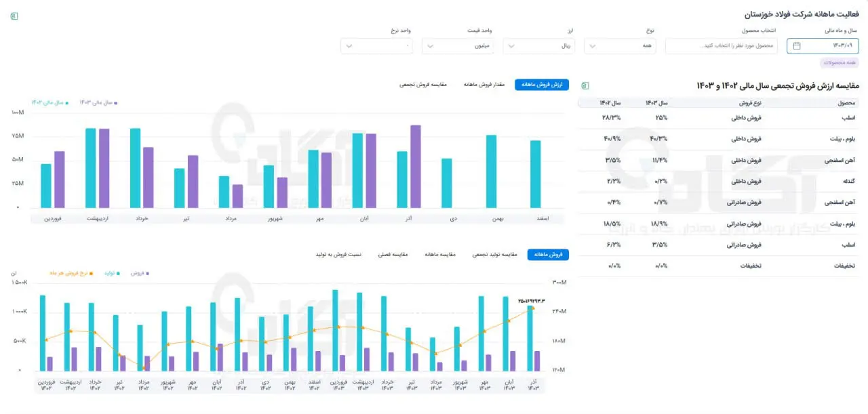This screenshot has width=868, height=414.
Task: Open the نوع dropdown showing همه
Action: point(620,46)
